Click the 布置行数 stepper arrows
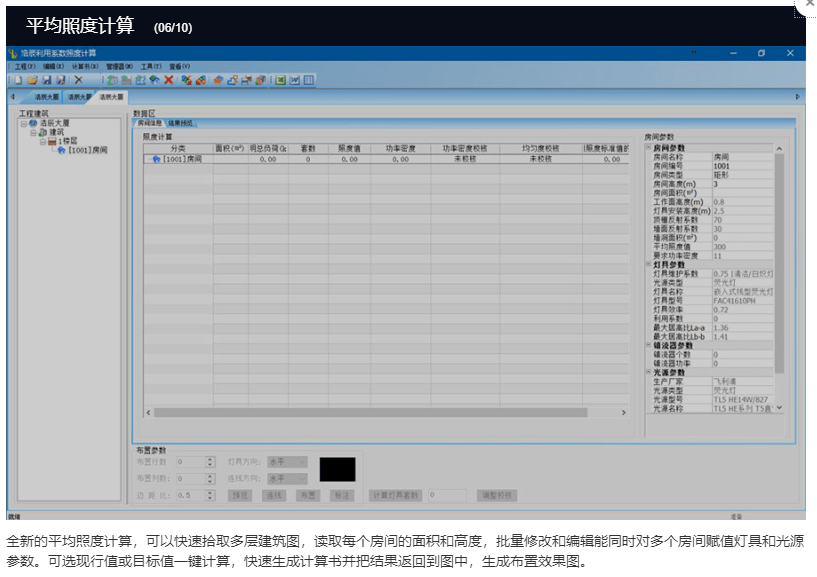The image size is (817, 577). (x=210, y=462)
